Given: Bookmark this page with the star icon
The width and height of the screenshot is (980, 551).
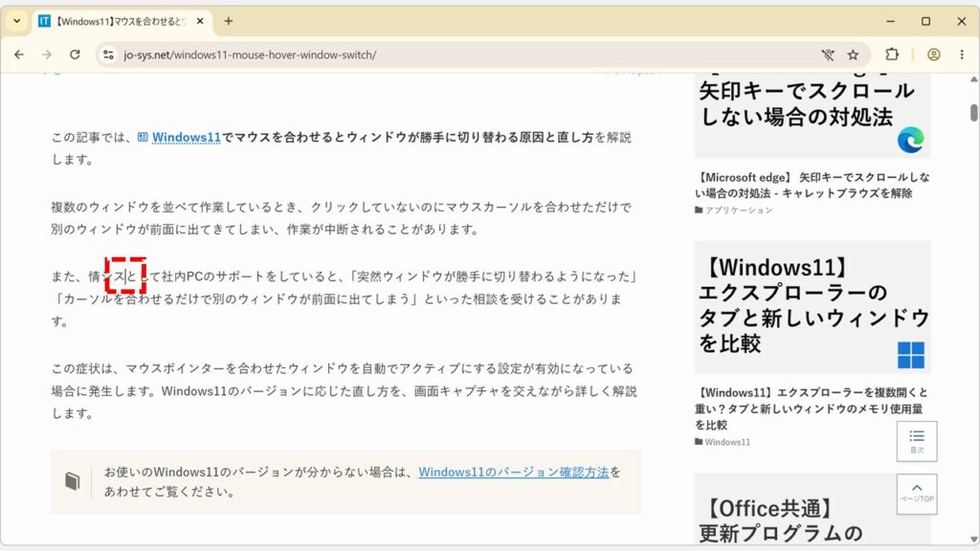Looking at the screenshot, I should (x=853, y=55).
